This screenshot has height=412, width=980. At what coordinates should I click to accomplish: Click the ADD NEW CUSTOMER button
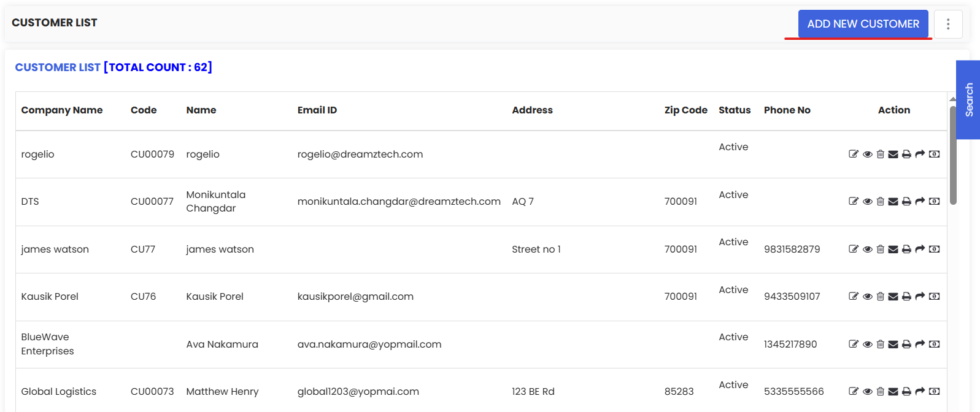click(863, 24)
